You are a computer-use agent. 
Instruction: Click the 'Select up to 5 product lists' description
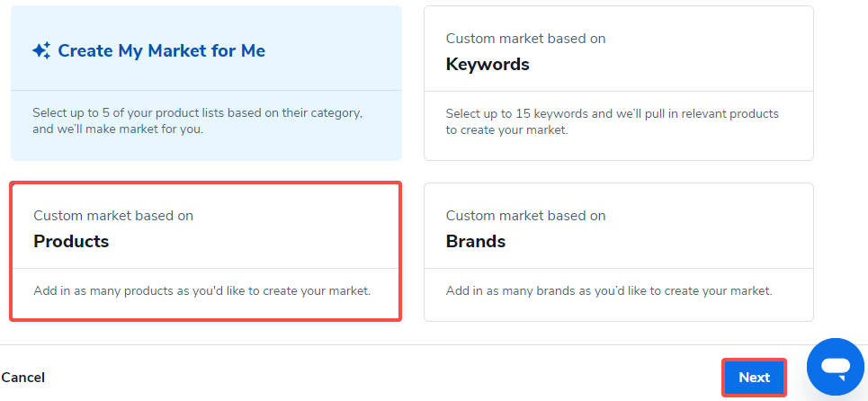[197, 114]
